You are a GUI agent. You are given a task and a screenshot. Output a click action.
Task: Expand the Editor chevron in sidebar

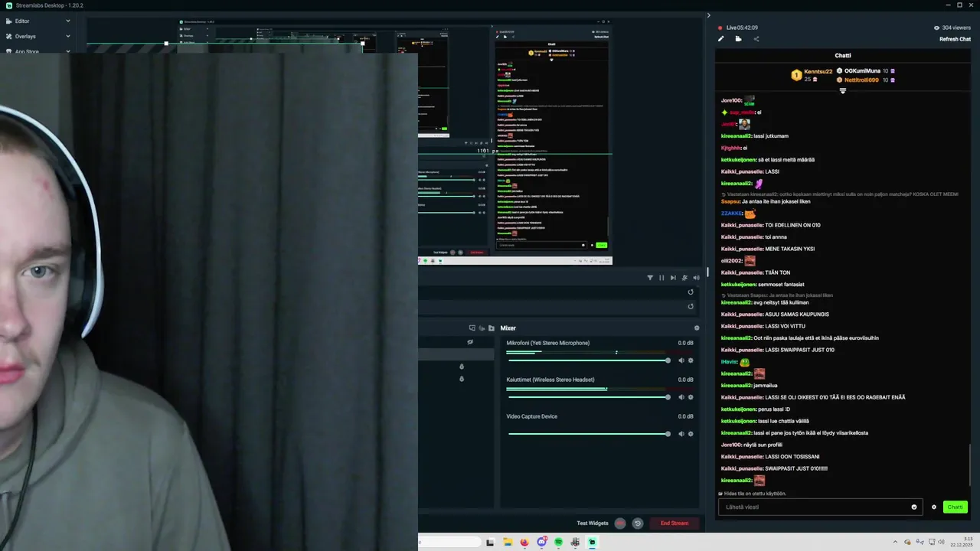tap(67, 21)
